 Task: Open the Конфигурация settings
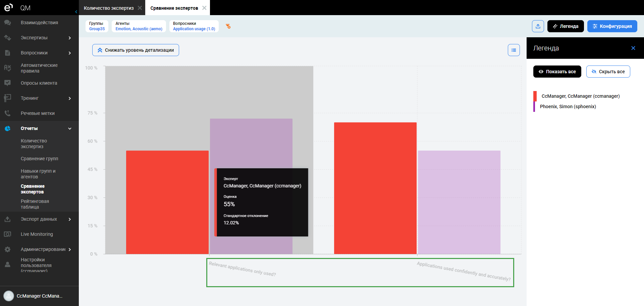[612, 26]
